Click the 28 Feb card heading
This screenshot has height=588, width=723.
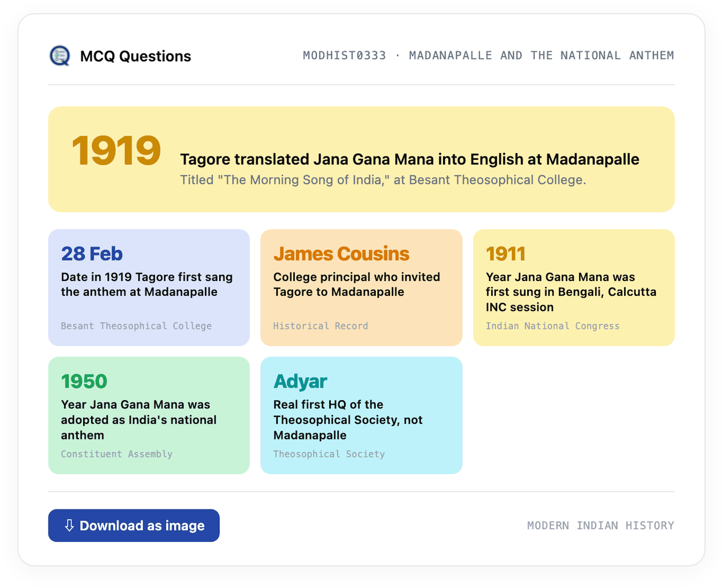click(92, 253)
